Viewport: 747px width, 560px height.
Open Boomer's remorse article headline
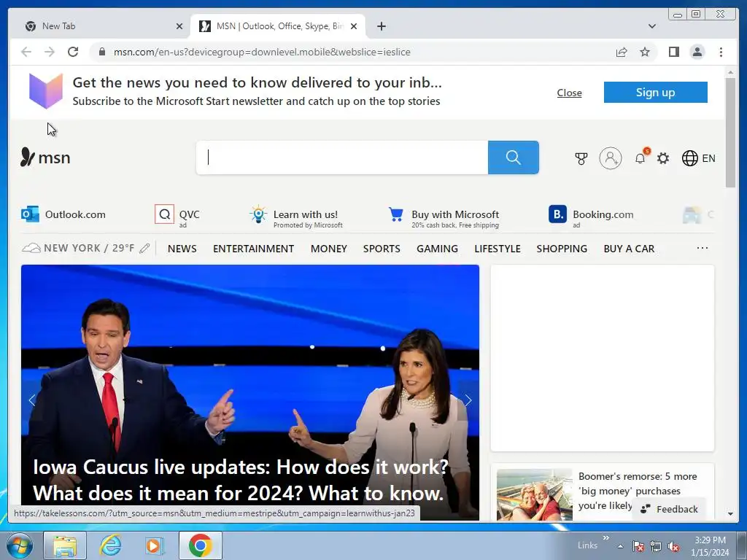point(638,491)
